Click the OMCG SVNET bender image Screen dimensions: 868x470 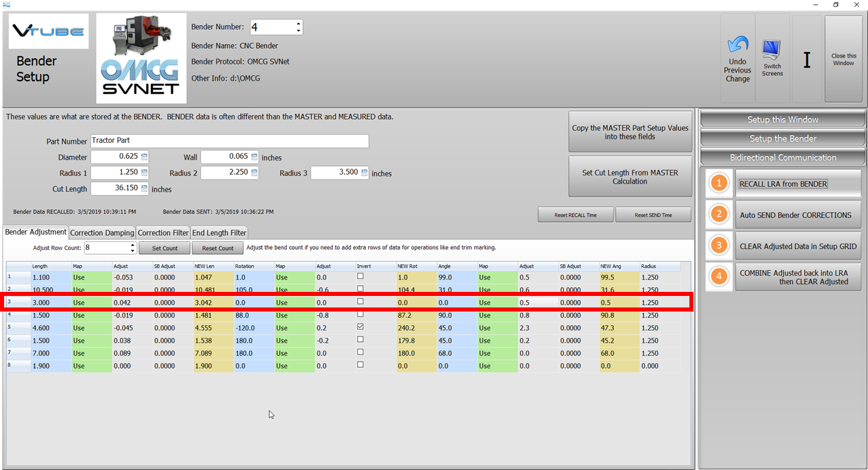tap(140, 56)
